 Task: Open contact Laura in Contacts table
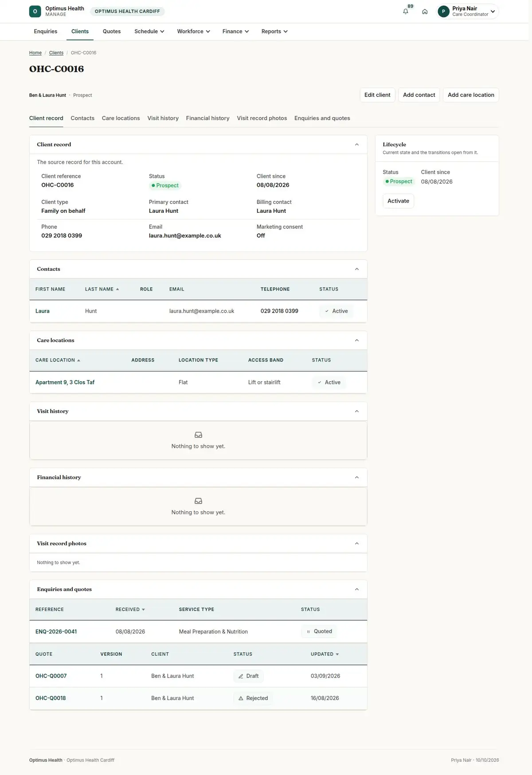click(x=43, y=311)
